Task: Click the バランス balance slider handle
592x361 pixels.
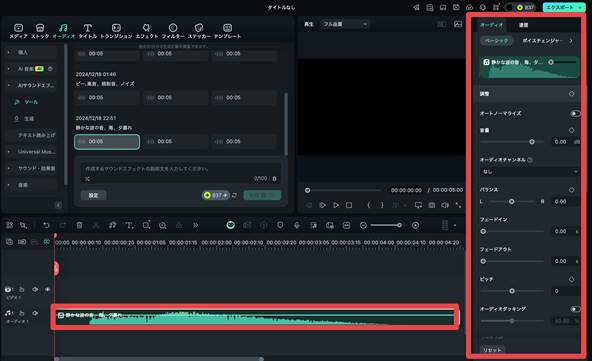Action: click(x=512, y=202)
